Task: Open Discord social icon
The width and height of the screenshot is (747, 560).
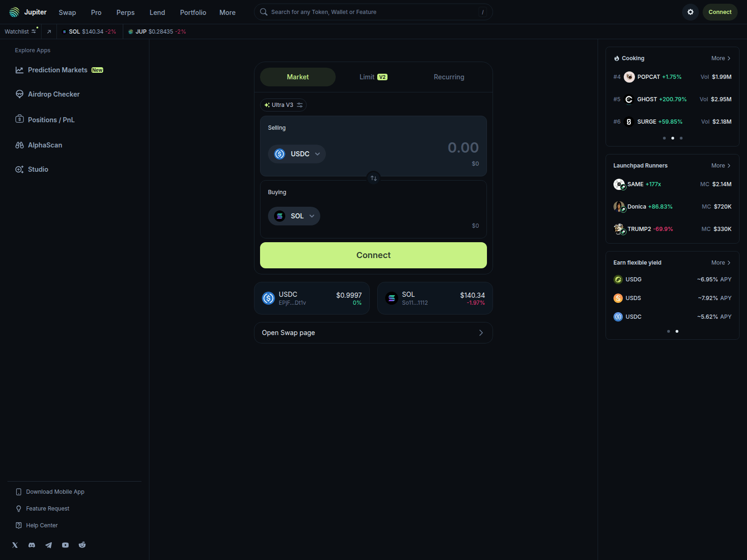Action: click(32, 545)
